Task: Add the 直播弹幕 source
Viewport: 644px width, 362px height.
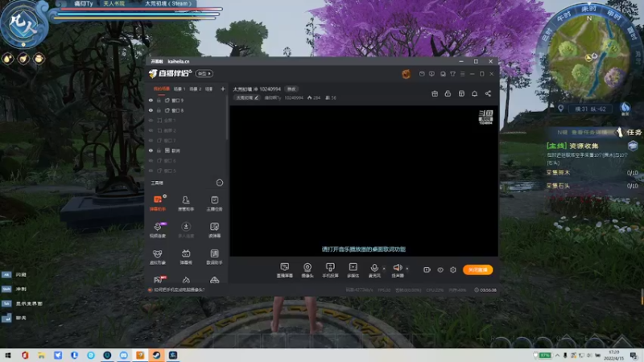Action: [x=285, y=270]
